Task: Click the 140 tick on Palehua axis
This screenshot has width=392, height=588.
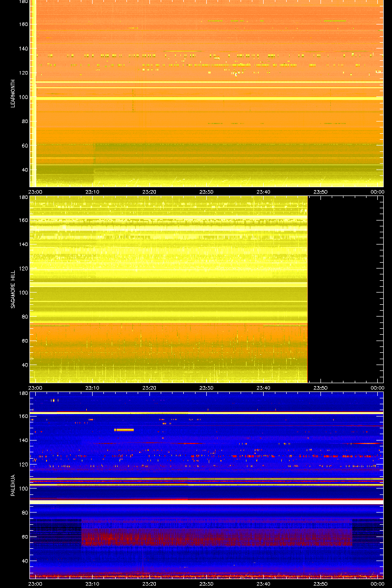Action: tap(24, 440)
